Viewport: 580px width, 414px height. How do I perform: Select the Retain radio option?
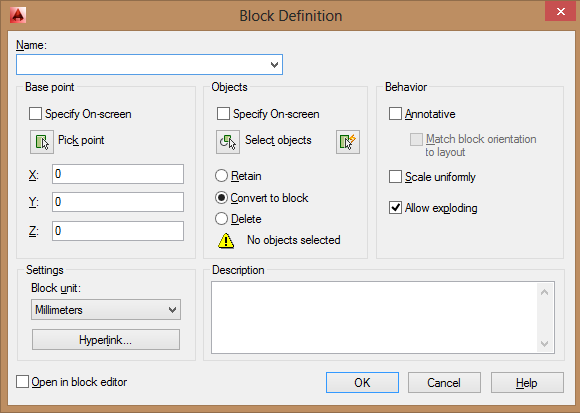tap(221, 175)
